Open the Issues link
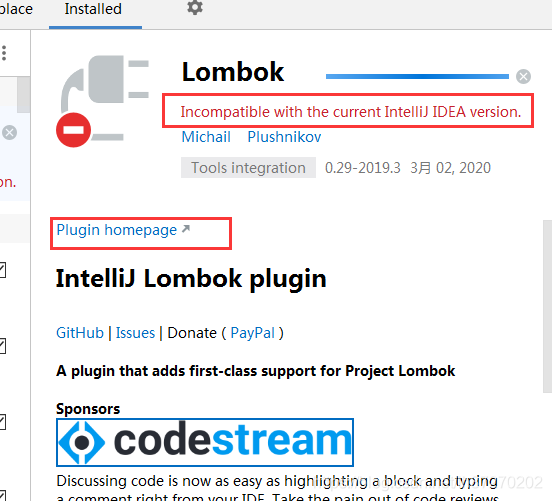Viewport: 552px width, 501px height. point(135,333)
